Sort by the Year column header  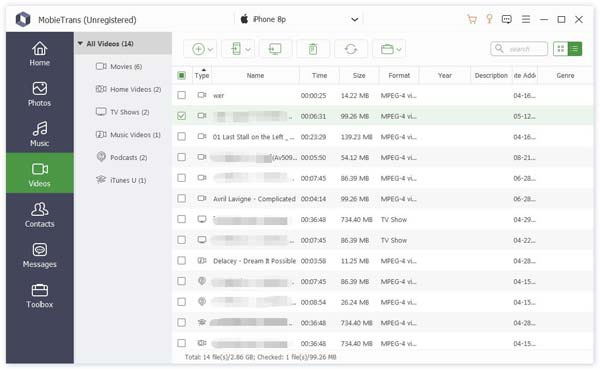[x=445, y=75]
